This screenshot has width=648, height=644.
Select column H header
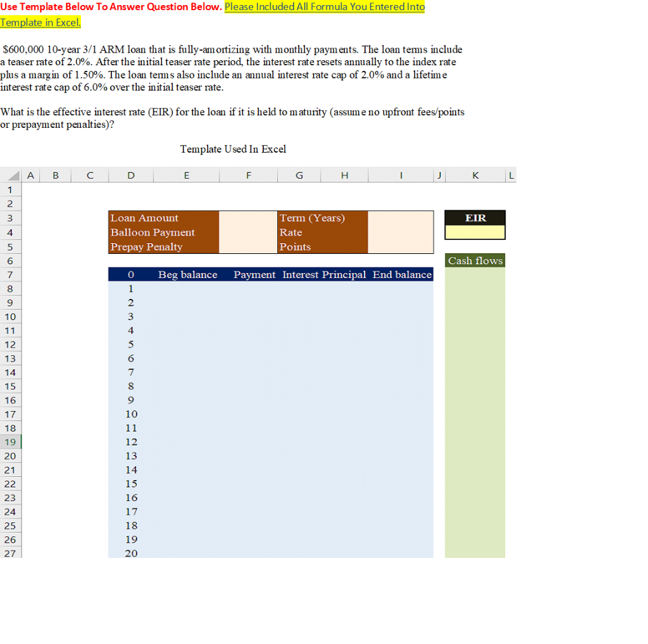click(344, 175)
